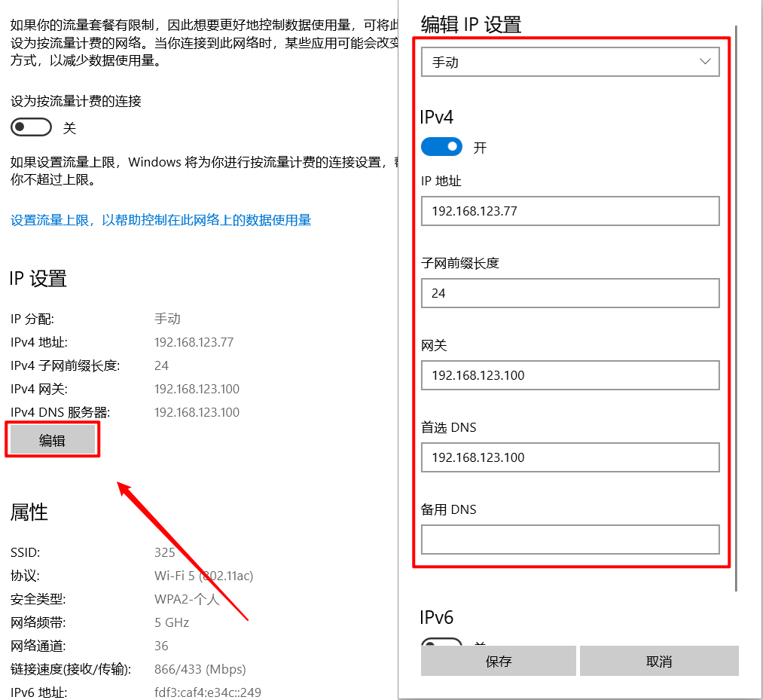
Task: Open the IP 分配 manual dropdown
Action: pyautogui.click(x=569, y=61)
